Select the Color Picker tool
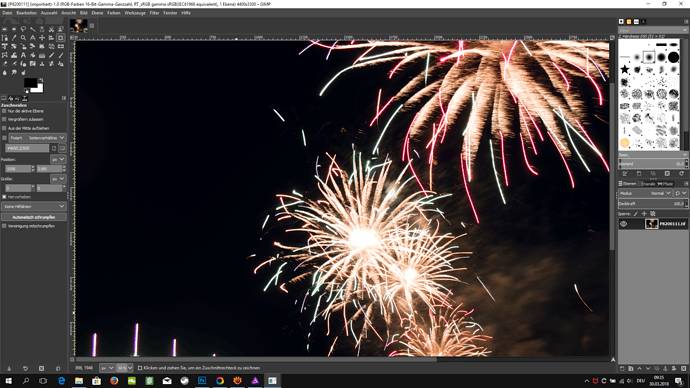690x388 pixels. [14, 38]
